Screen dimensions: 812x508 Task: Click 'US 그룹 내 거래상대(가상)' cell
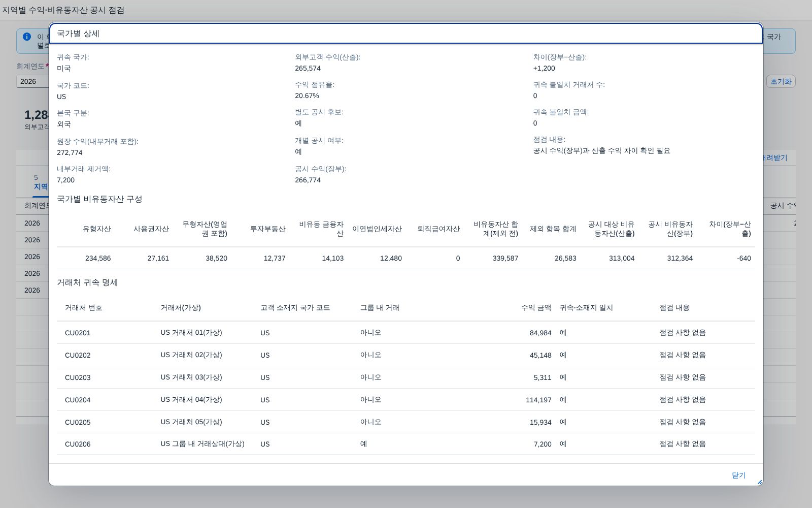tap(202, 444)
